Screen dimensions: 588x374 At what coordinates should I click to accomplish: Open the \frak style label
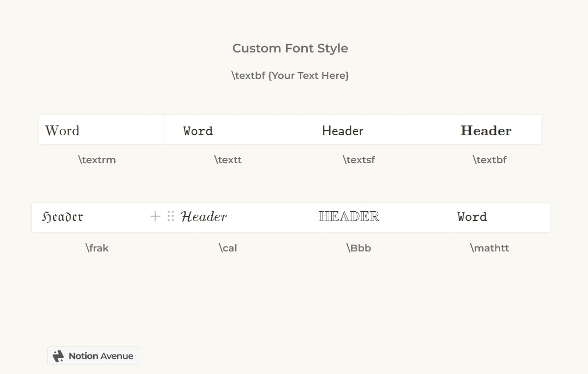click(98, 248)
